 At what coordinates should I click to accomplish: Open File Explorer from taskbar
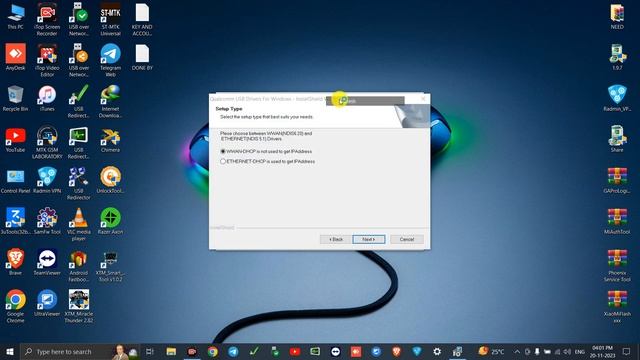(x=171, y=351)
